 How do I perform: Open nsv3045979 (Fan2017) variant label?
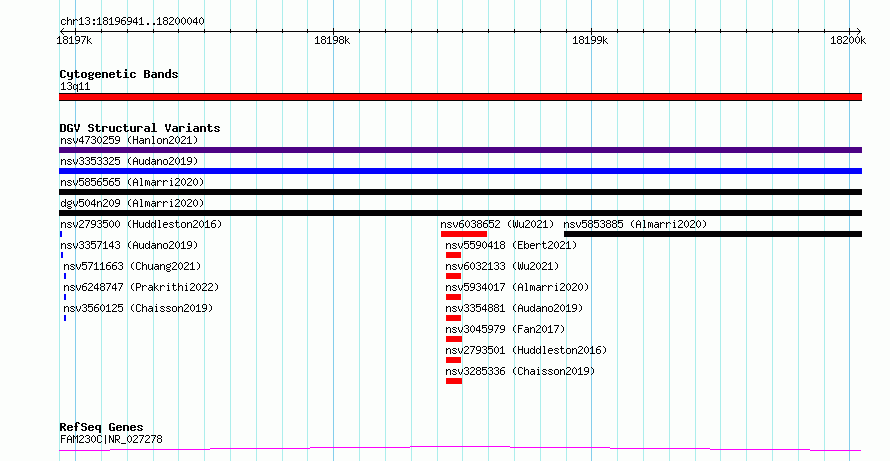(x=505, y=329)
